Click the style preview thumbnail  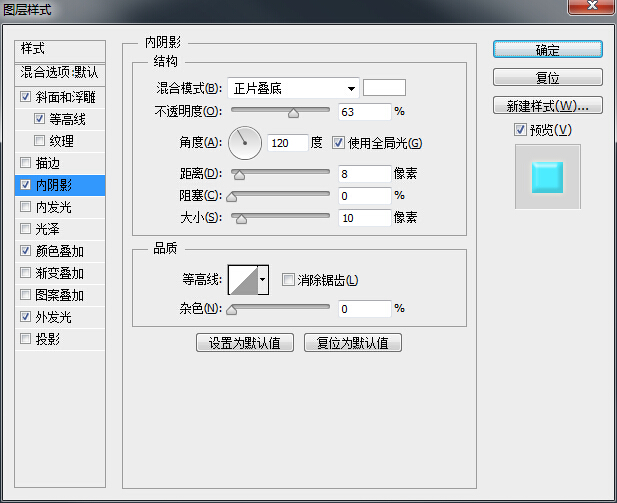(547, 176)
